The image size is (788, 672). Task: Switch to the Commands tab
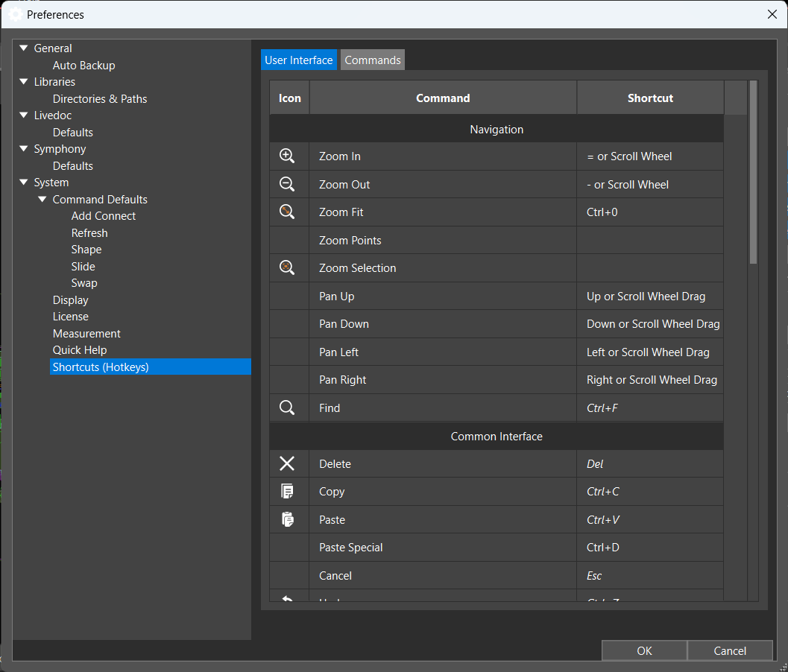[372, 60]
